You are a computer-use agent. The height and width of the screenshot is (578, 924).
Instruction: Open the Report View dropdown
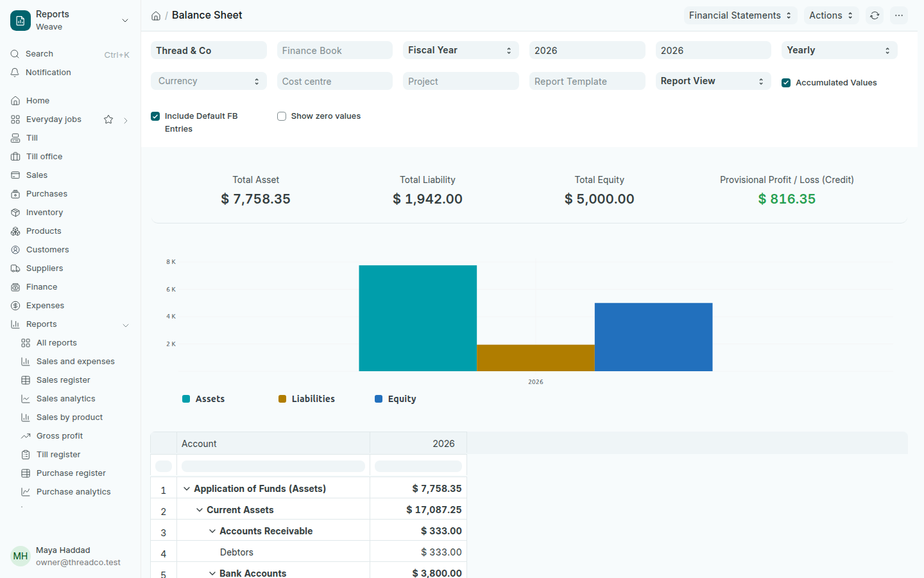point(713,81)
